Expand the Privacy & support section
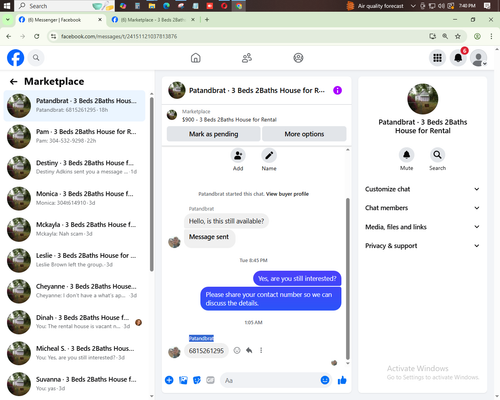This screenshot has height=400, width=500. (x=422, y=246)
